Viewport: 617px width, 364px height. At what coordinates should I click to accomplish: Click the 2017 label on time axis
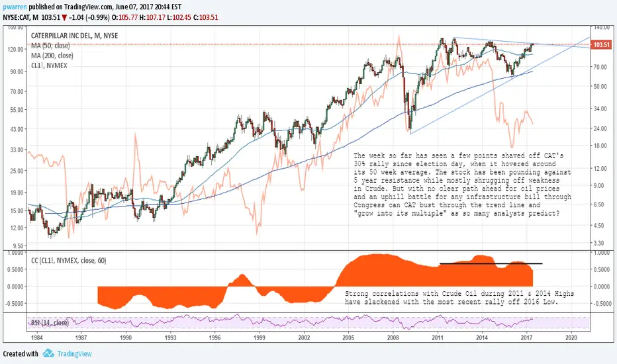[526, 338]
